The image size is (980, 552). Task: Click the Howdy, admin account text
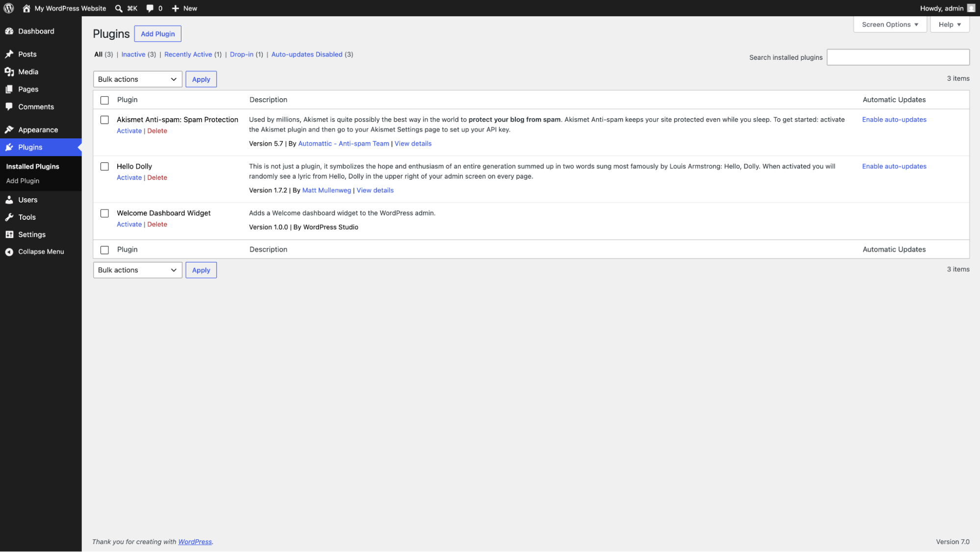(942, 8)
